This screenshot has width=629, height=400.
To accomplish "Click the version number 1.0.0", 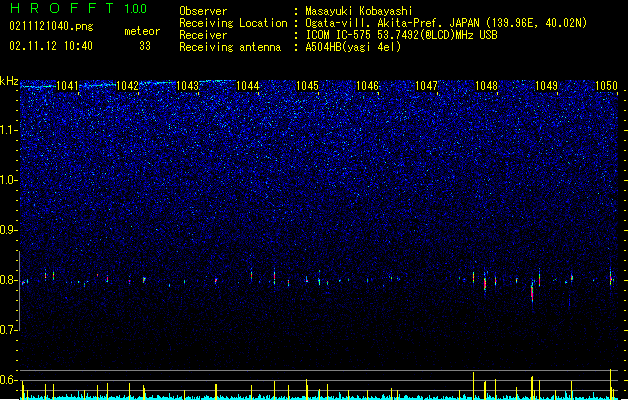I will 135,8.
